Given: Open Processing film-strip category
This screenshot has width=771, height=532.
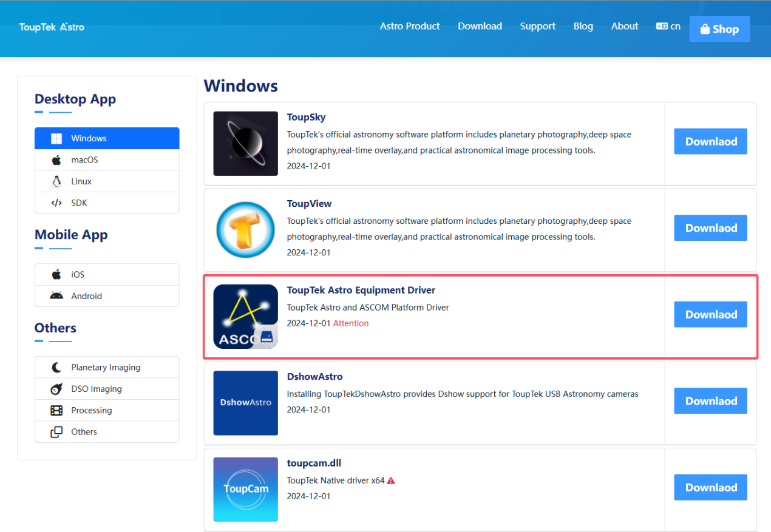Looking at the screenshot, I should coord(107,410).
